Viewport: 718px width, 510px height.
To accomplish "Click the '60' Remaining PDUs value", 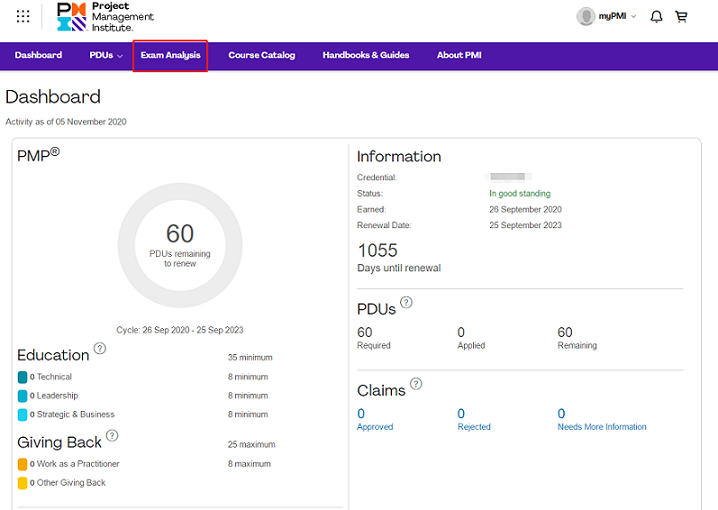I will (565, 332).
